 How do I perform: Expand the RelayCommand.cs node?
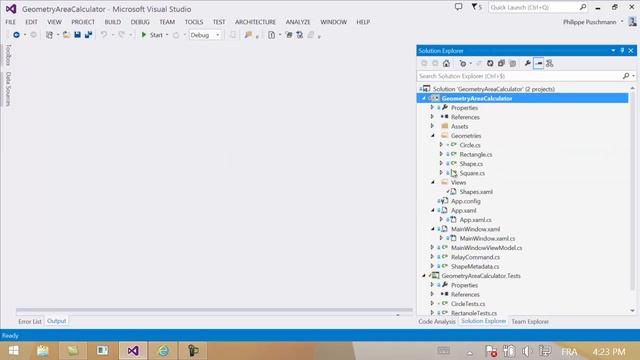pos(432,257)
